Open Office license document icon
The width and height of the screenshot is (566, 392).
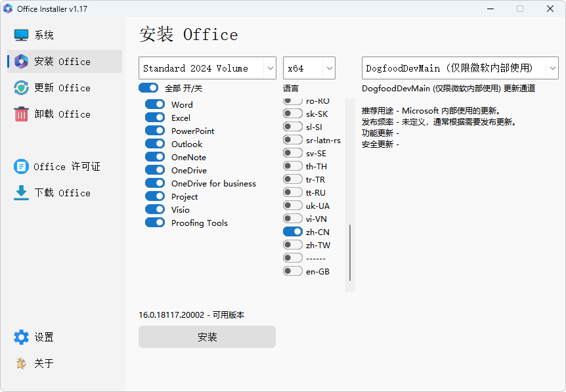click(x=22, y=167)
